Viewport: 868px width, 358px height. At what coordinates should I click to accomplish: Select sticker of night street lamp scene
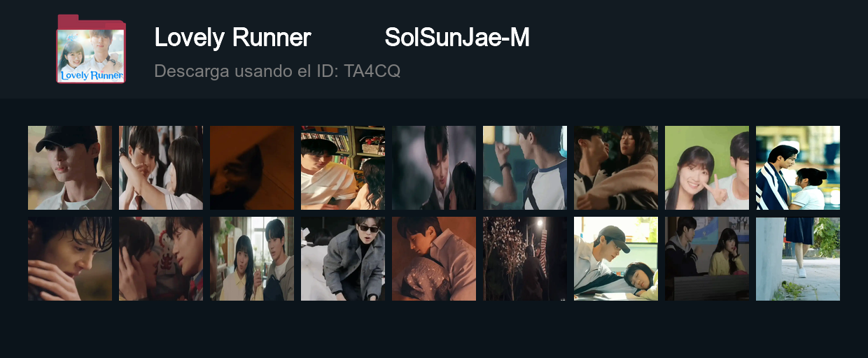[x=525, y=259]
